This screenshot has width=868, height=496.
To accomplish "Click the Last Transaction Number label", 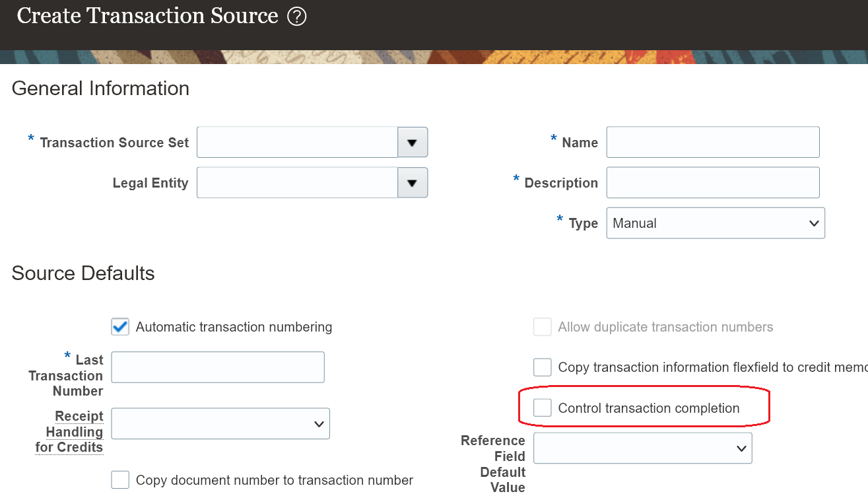I will click(x=67, y=376).
